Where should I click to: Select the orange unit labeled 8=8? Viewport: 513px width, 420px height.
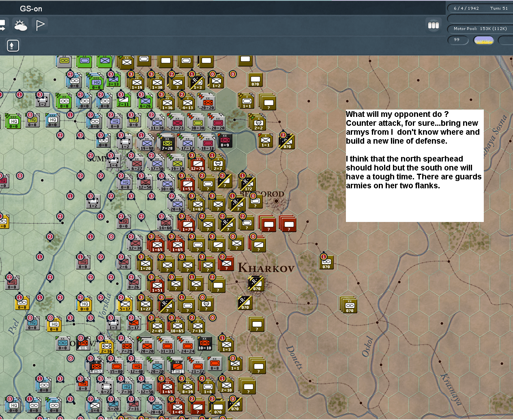(215, 364)
